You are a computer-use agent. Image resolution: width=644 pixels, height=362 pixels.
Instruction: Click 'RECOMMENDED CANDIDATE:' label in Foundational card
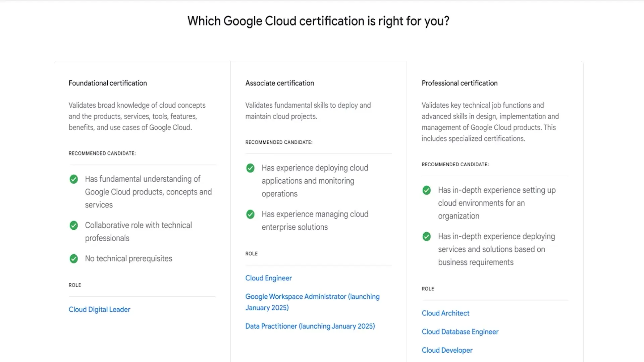[102, 153]
